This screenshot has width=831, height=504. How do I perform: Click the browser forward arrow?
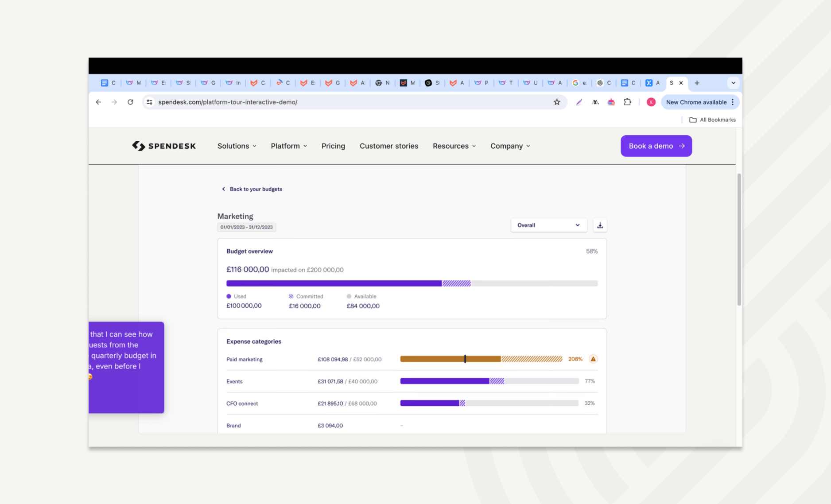[x=114, y=102]
